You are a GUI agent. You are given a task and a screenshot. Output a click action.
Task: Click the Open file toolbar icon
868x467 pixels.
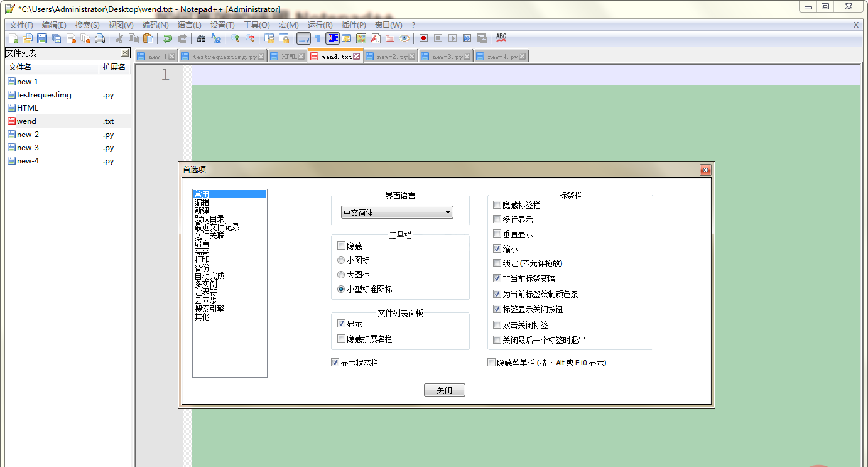click(x=27, y=38)
